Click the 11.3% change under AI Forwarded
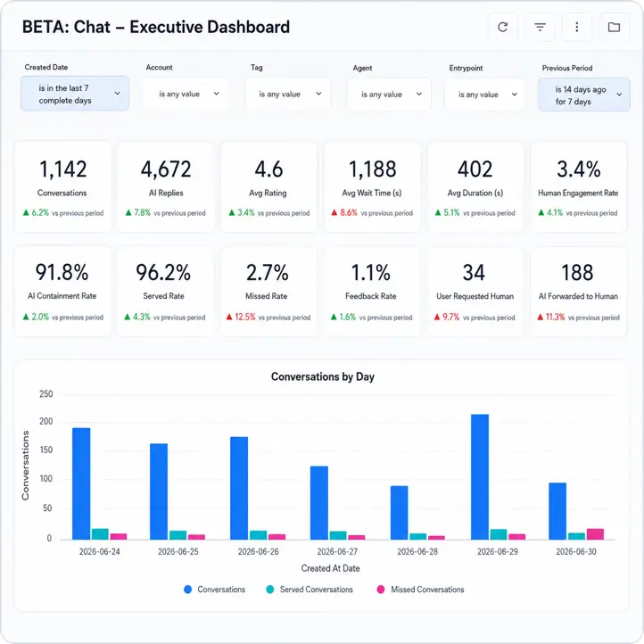 [x=556, y=317]
